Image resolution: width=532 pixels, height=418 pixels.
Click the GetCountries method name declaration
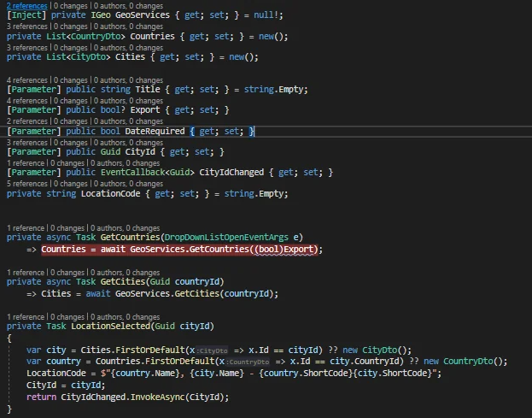click(x=130, y=237)
